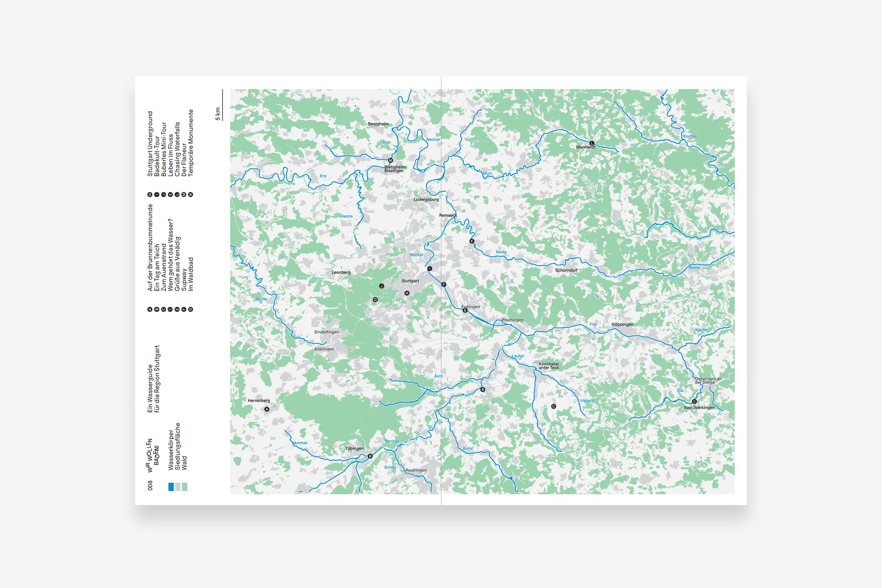Click the Leonberg town label
The image size is (882, 588).
(x=341, y=273)
